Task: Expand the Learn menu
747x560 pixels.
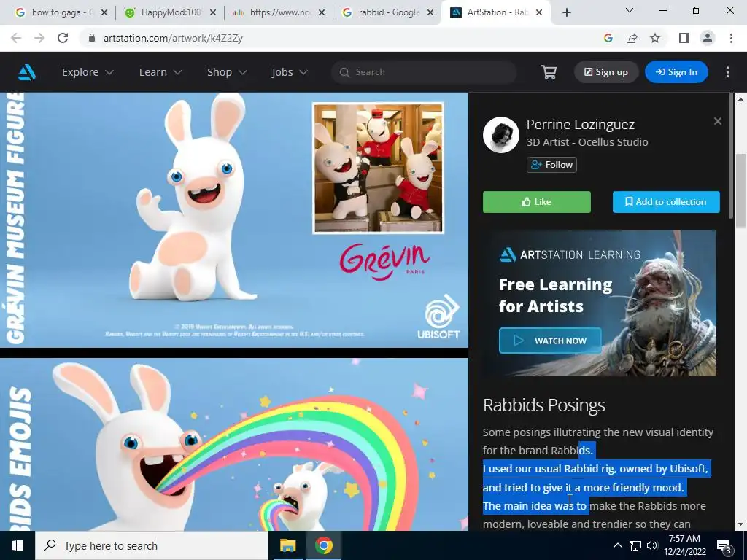Action: click(160, 72)
